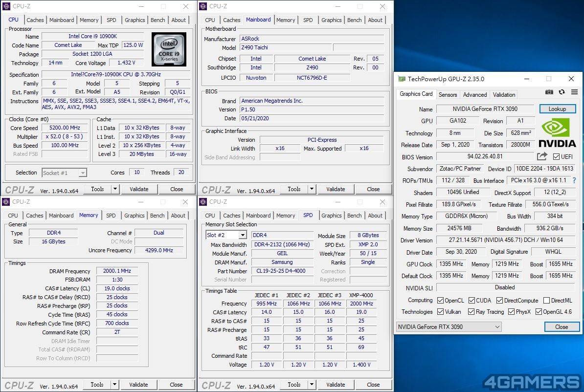
Task: Click the TechPowerUp GPU-Z title bar icon
Action: click(402, 79)
